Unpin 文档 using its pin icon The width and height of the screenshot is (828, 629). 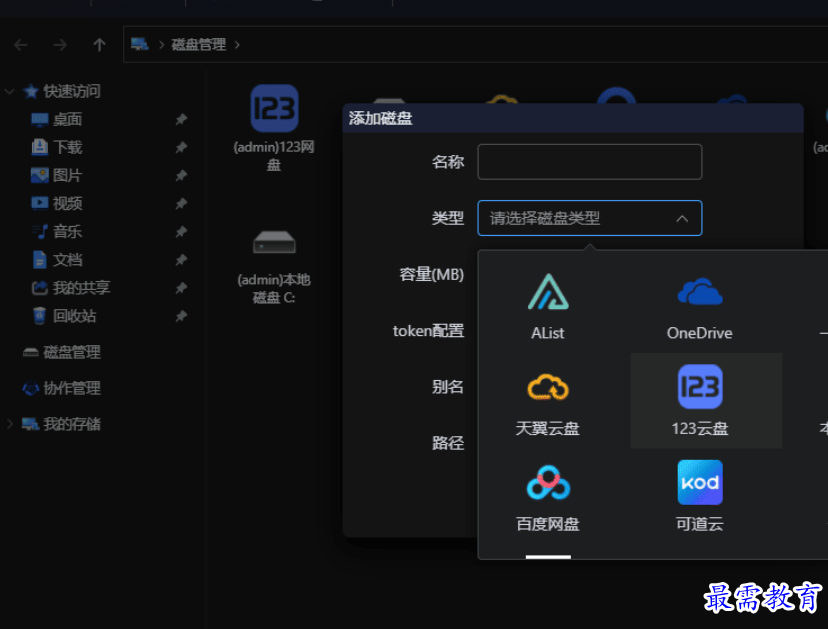click(181, 260)
